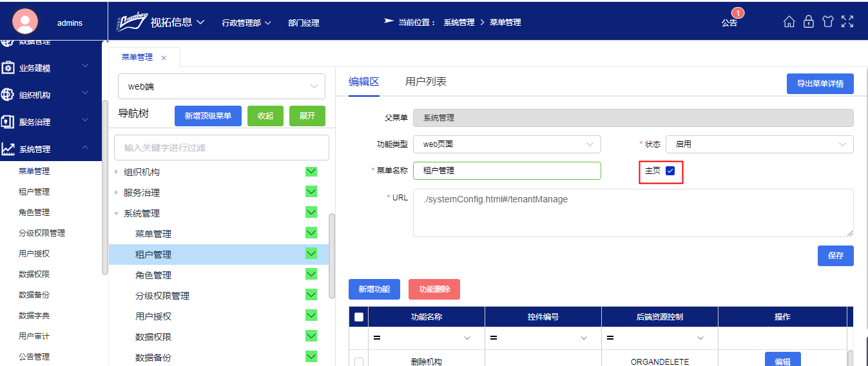Click the 导出菜单详情 button
Image resolution: width=868 pixels, height=366 pixels.
tap(820, 84)
